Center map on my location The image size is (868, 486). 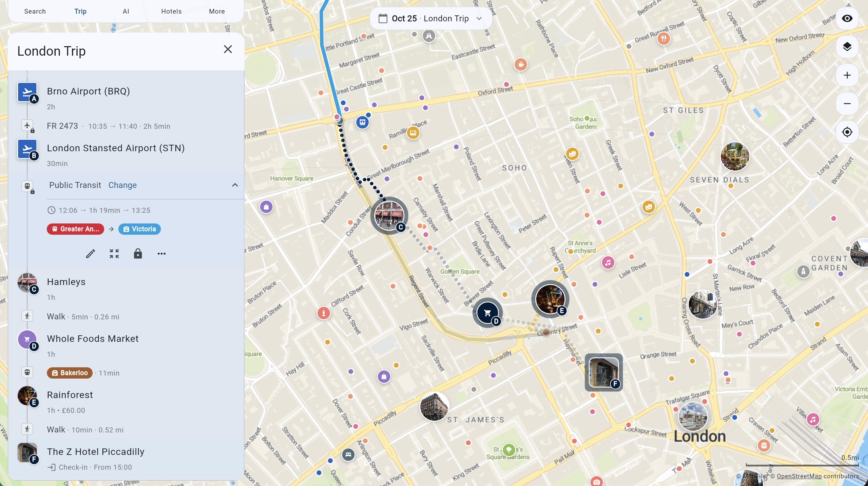point(847,132)
